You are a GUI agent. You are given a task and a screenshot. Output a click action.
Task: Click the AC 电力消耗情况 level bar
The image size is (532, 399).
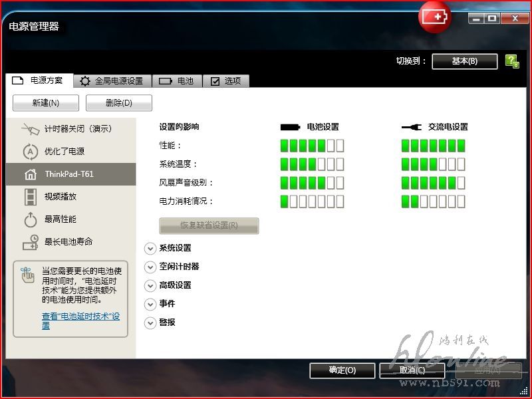(x=434, y=201)
